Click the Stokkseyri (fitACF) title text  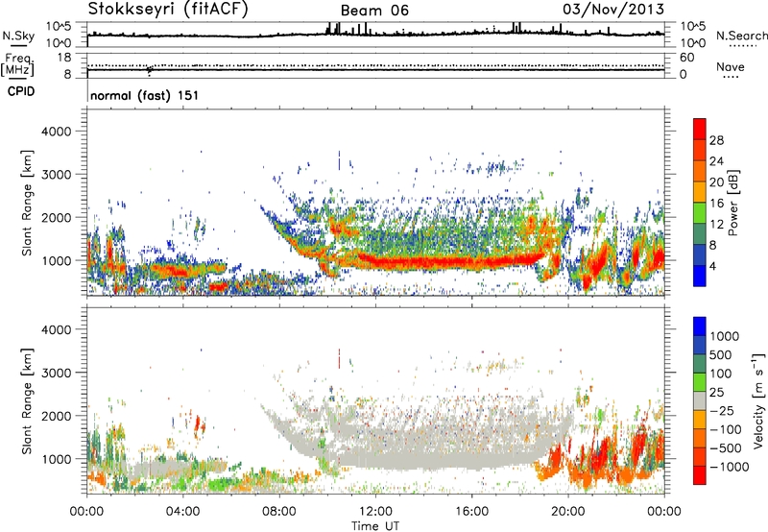point(168,9)
